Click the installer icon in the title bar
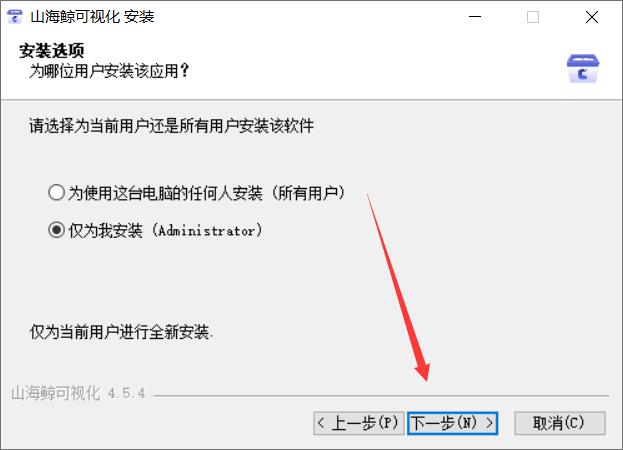Viewport: 623px width, 450px height. tap(14, 17)
